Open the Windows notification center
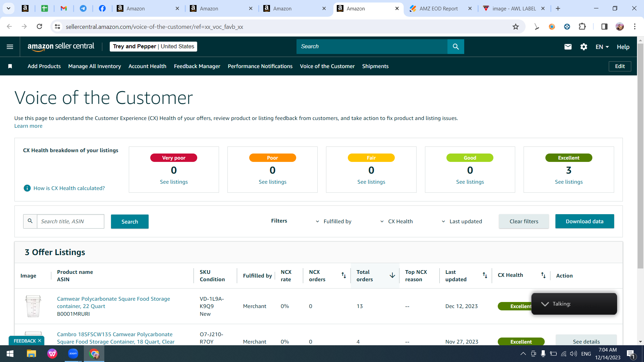The height and width of the screenshot is (362, 644). tap(631, 354)
